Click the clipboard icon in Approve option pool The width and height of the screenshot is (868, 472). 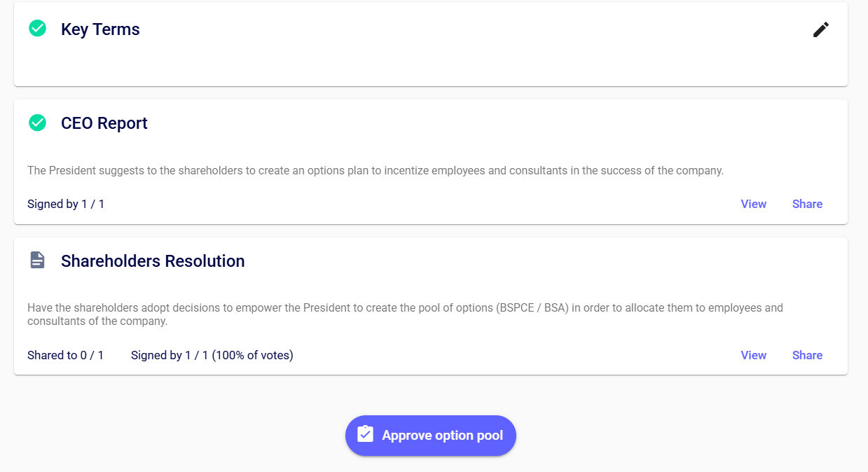coord(365,435)
